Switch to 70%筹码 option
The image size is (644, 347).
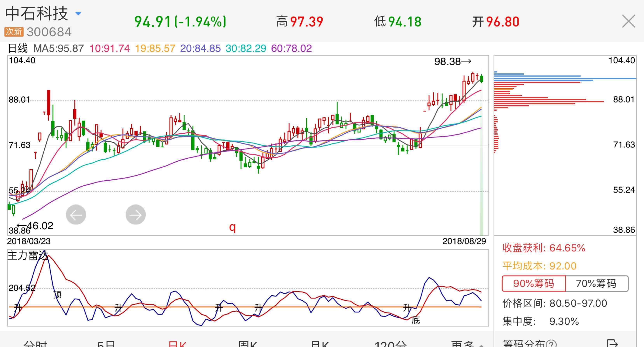[597, 283]
